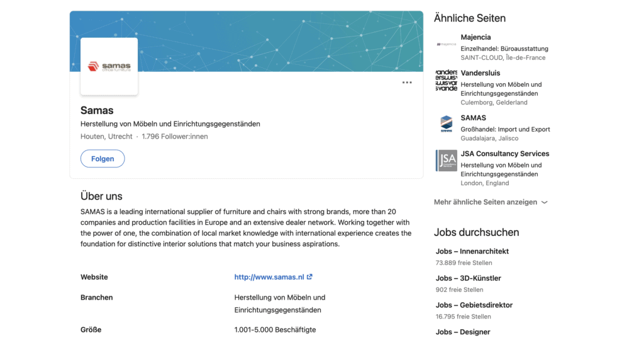Open the three-dot more options menu
Viewport: 644px width, 338px height.
pos(407,82)
